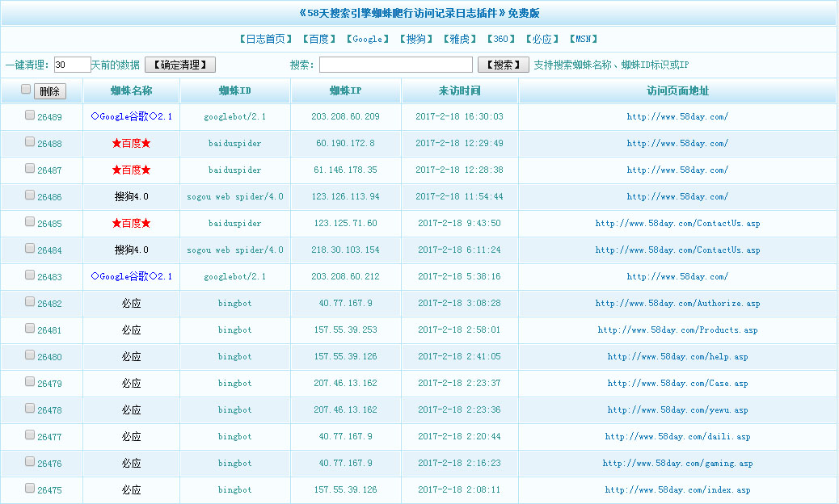Filter logs by Google spider
Screen dimensions: 839x504
tap(368, 39)
